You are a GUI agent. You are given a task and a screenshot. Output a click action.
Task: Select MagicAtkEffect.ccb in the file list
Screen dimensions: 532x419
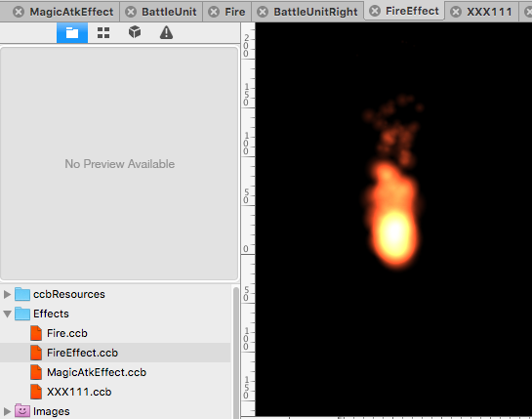click(x=115, y=372)
